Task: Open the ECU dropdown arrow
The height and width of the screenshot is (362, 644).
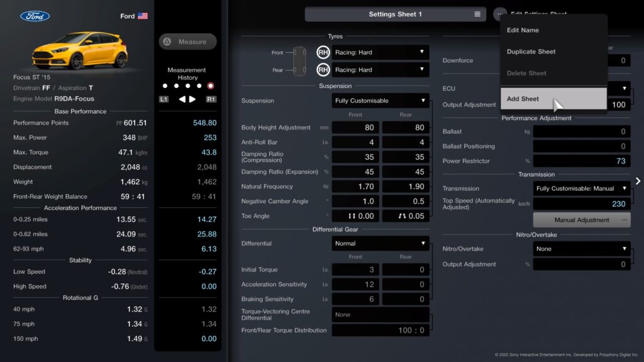Action: [625, 88]
